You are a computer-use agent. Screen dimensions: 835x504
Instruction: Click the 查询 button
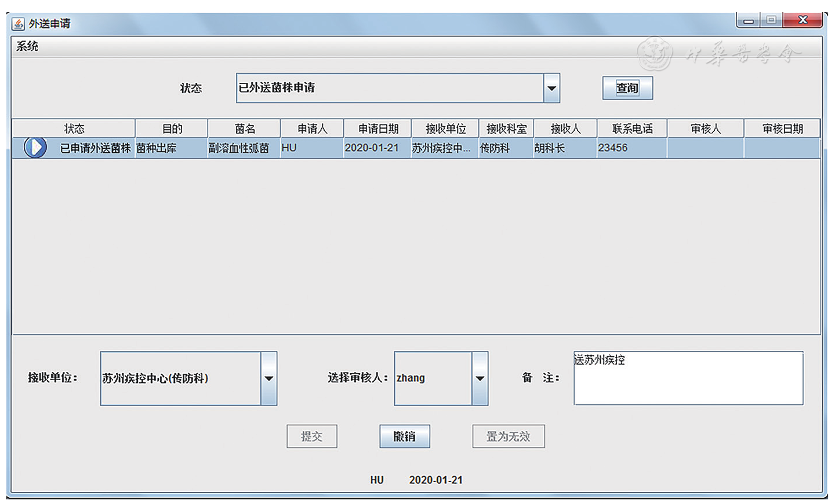[627, 88]
